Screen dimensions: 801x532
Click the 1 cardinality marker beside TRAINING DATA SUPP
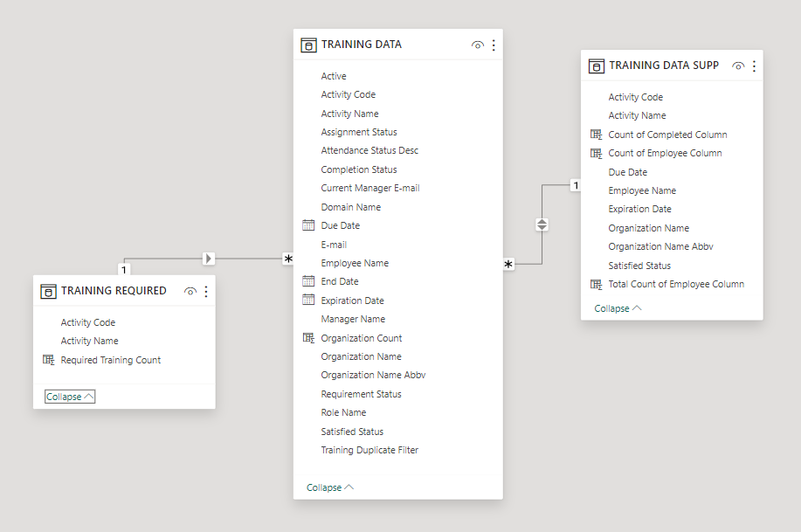(x=576, y=185)
